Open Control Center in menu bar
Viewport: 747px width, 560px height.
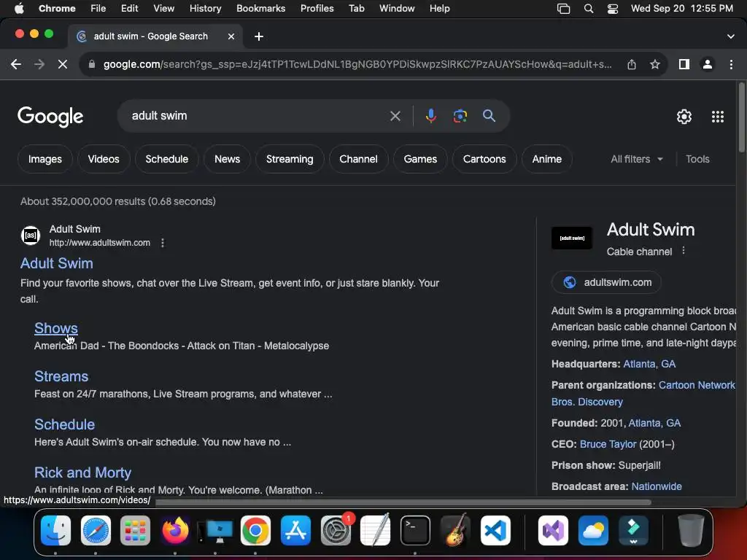(x=613, y=9)
